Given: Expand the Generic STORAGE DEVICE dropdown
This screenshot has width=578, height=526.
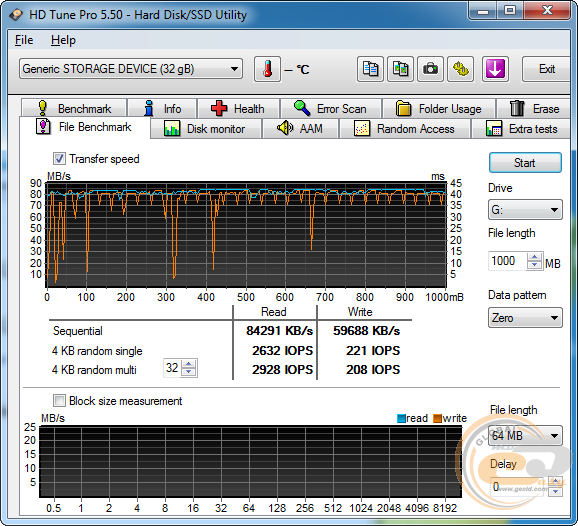Looking at the screenshot, I should tap(131, 69).
